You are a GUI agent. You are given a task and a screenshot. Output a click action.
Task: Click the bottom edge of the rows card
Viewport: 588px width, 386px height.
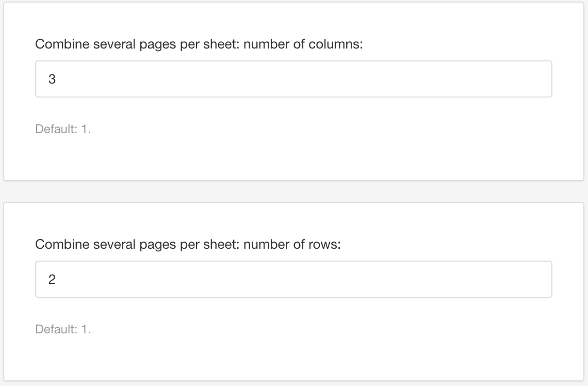coord(294,380)
